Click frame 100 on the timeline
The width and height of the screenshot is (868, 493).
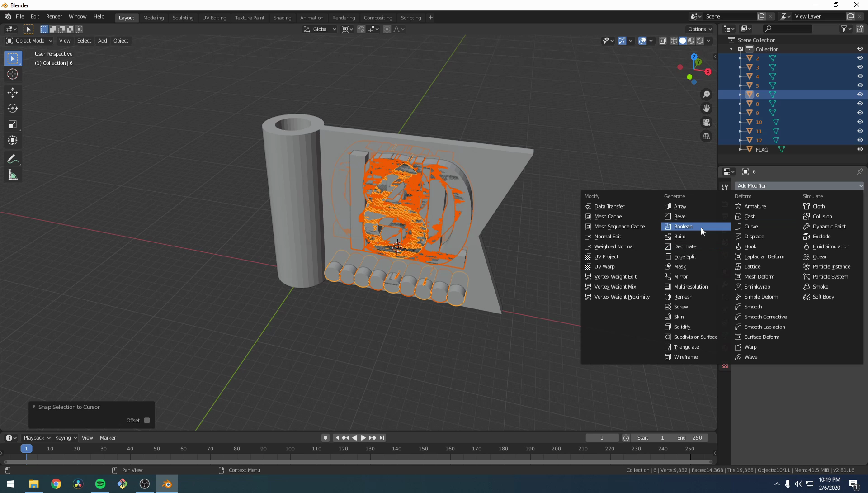click(290, 449)
